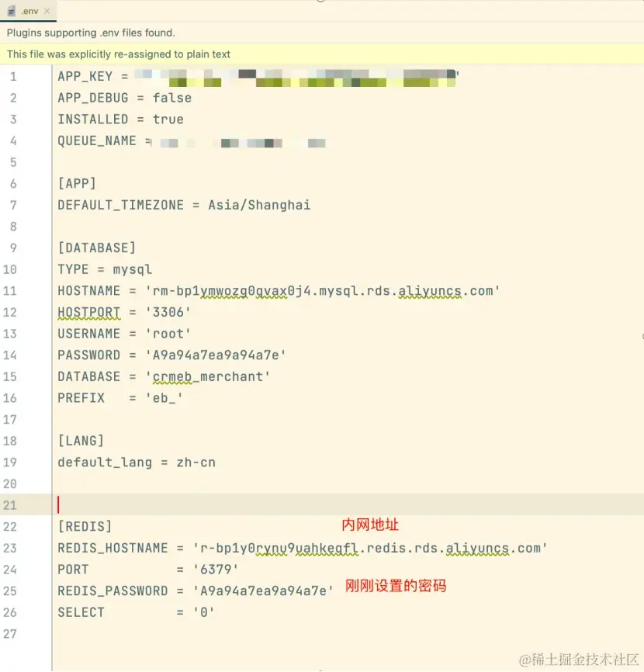Click 'This file was explicitly re-assigned' banner

(119, 54)
